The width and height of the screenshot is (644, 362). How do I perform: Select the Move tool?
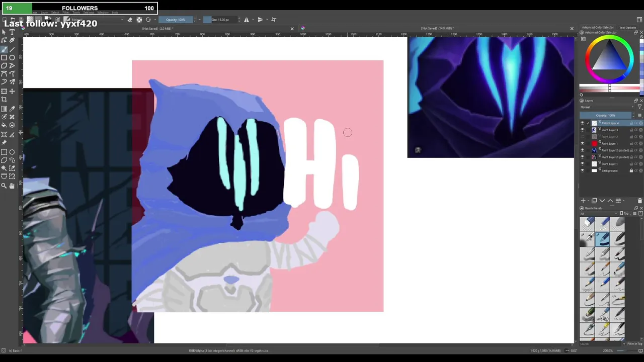pyautogui.click(x=12, y=91)
